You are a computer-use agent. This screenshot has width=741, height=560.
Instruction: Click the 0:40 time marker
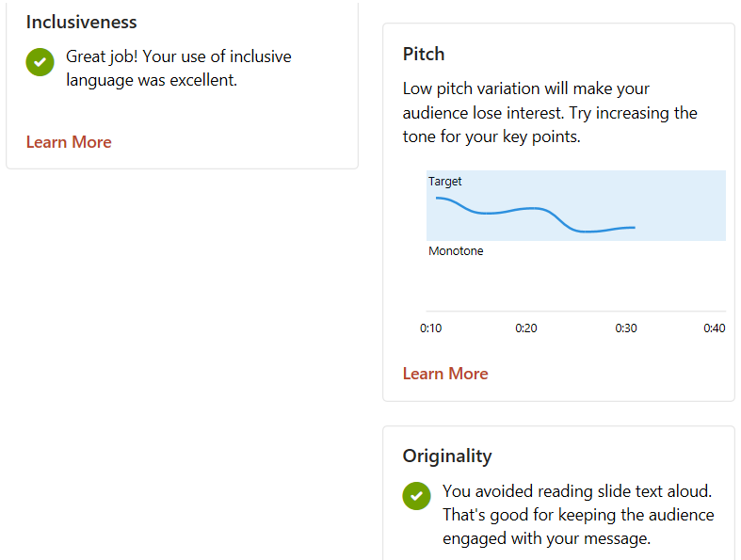pyautogui.click(x=715, y=328)
